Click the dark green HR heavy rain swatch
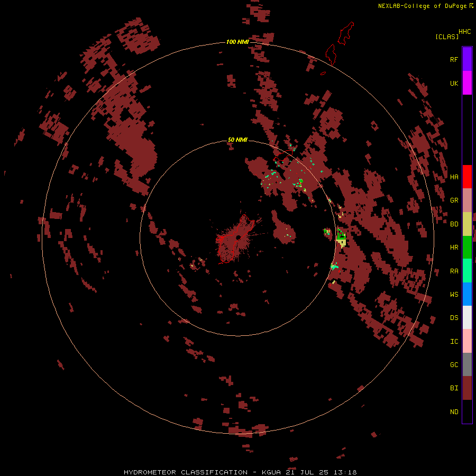 467,248
